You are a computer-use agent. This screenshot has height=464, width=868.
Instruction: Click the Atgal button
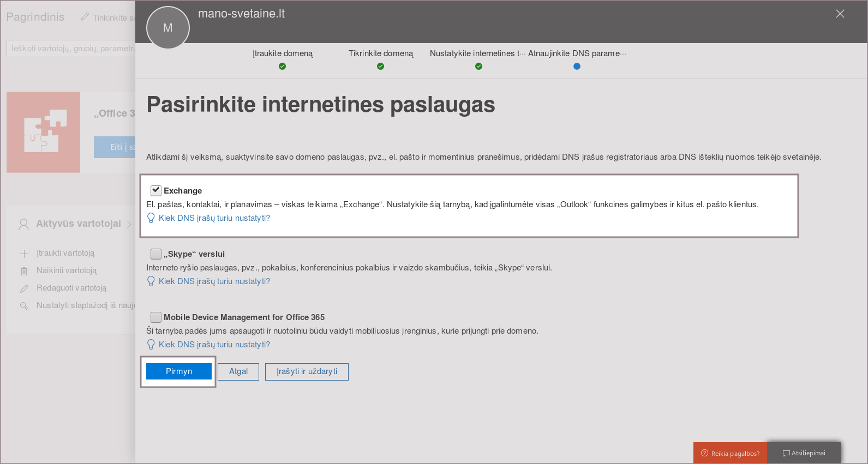(x=238, y=371)
